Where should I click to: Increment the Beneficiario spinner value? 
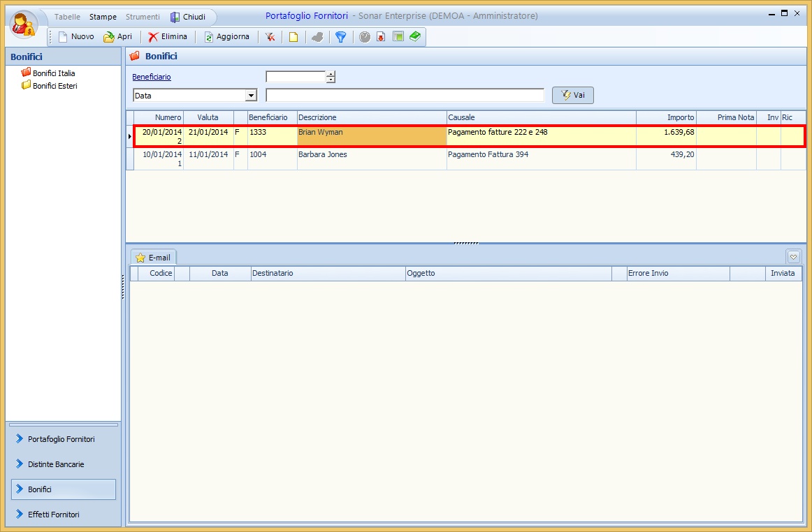click(331, 74)
